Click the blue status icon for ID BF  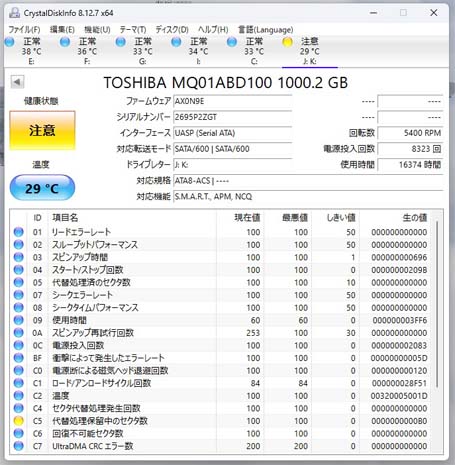[x=19, y=358]
